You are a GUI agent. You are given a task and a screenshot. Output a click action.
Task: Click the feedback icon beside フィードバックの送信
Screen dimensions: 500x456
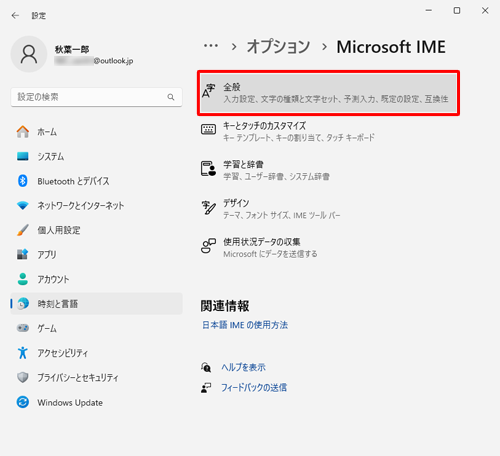206,388
